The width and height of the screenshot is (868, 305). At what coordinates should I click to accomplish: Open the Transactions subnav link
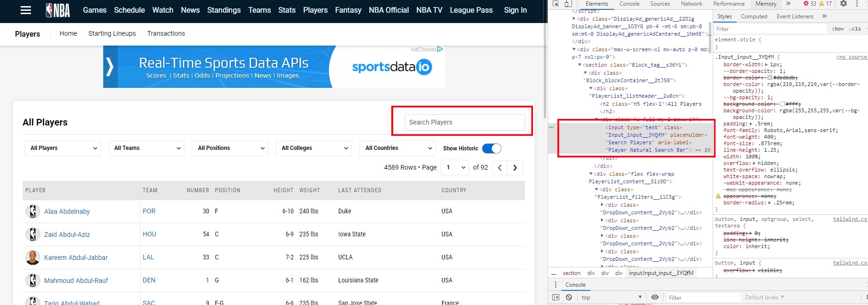click(x=166, y=33)
